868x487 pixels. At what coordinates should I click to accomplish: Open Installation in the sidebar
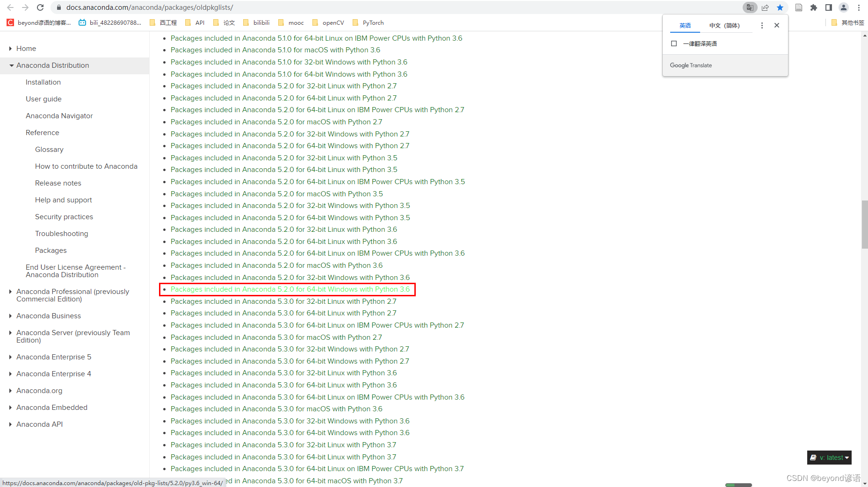click(43, 82)
